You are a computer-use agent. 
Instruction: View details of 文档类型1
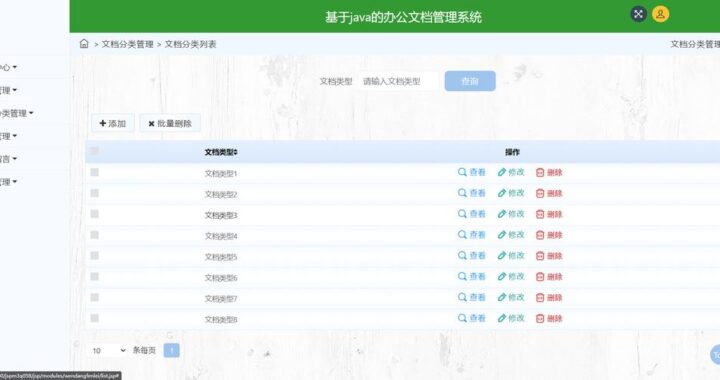pyautogui.click(x=472, y=172)
